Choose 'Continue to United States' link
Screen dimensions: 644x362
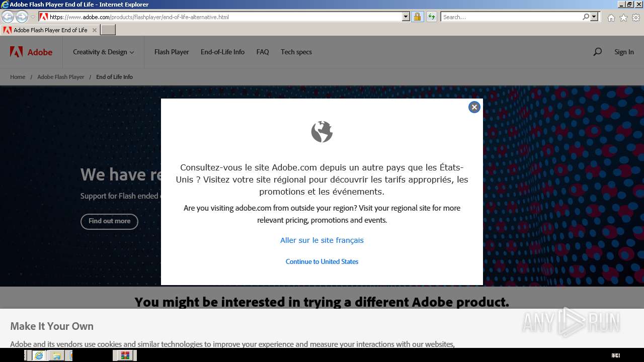point(322,261)
